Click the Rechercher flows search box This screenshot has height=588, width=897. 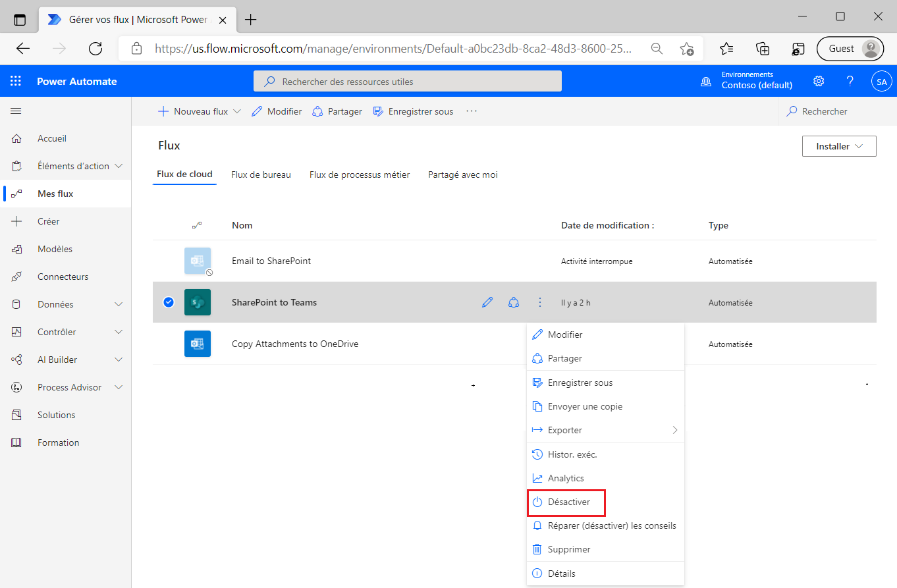click(836, 111)
